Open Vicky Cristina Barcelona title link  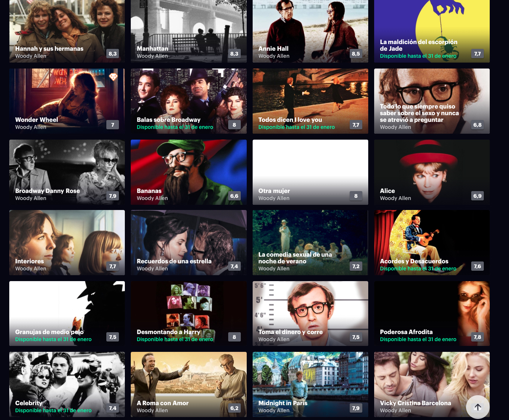415,403
